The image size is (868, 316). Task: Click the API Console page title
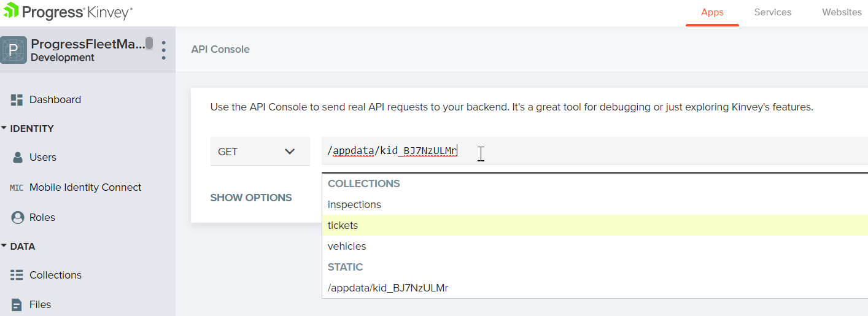pos(220,49)
